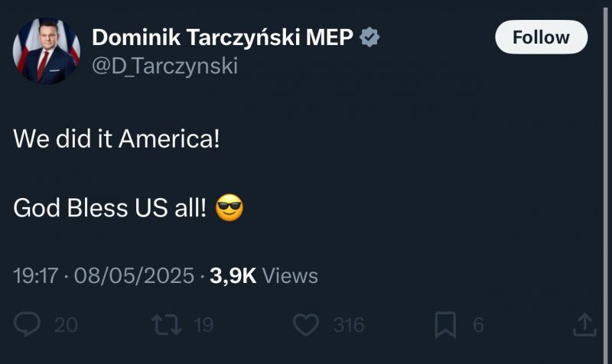This screenshot has width=612, height=364.
Task: Click the vertical scrollbar on right edge
Action: (606, 182)
